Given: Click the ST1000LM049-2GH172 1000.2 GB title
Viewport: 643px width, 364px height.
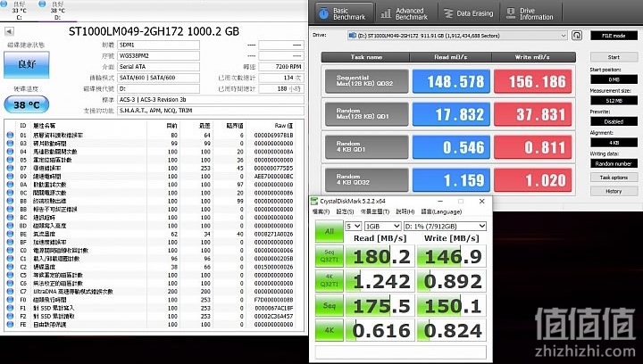Looking at the screenshot, I should [x=154, y=31].
